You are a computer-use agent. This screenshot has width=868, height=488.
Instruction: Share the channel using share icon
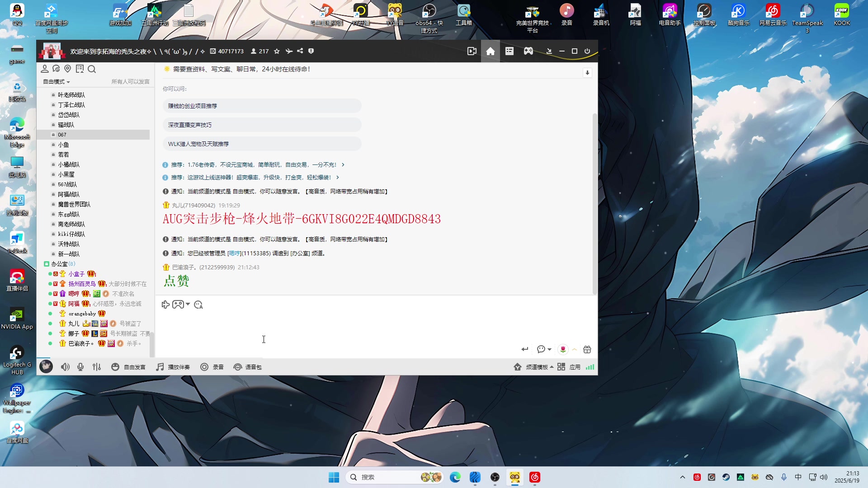coord(300,51)
